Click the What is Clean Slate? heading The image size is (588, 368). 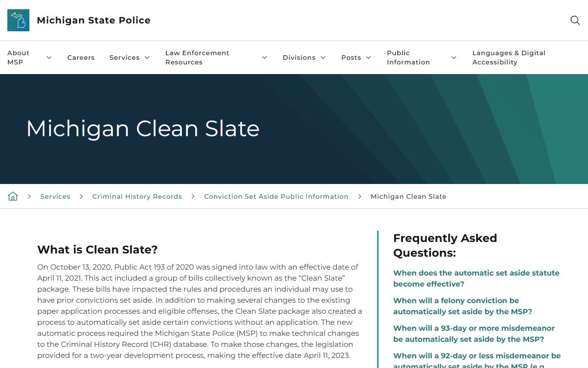tap(97, 250)
